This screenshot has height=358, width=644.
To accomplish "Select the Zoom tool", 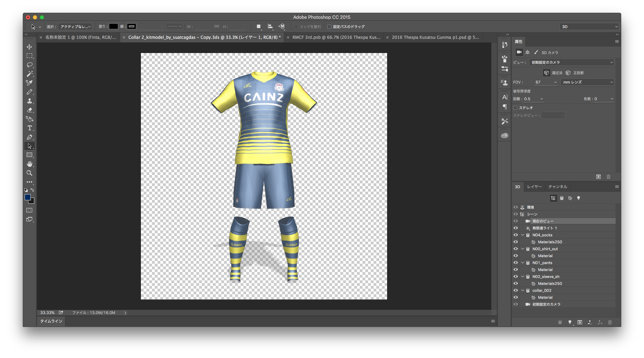I will point(29,173).
